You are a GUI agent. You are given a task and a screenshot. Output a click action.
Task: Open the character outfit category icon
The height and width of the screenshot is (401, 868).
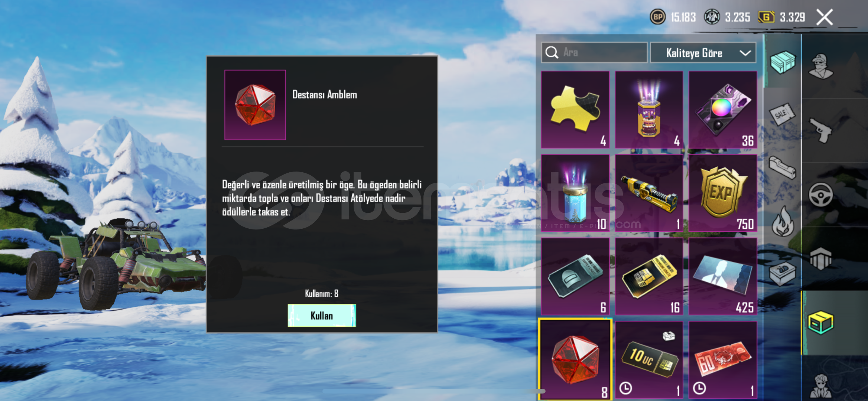821,66
